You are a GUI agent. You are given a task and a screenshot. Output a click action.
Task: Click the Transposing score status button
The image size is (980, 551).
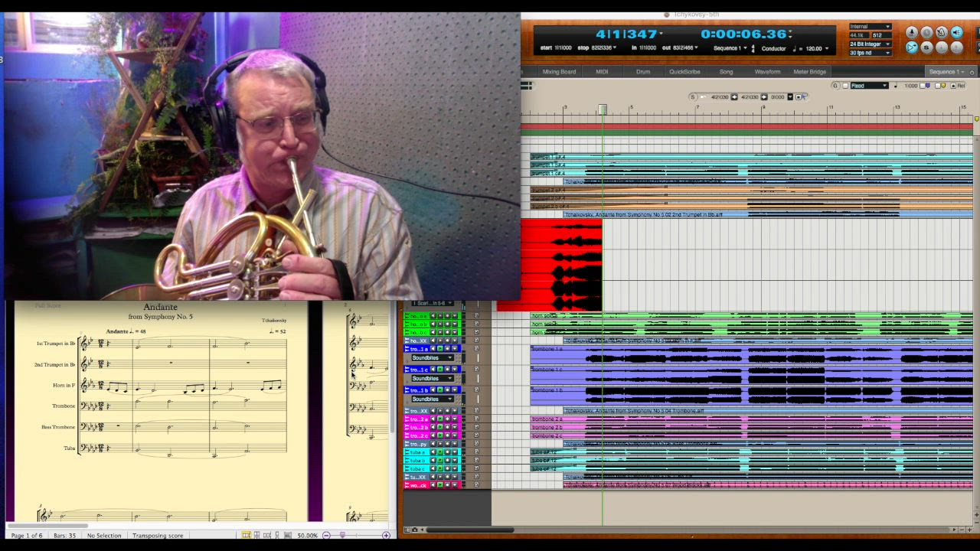click(158, 536)
